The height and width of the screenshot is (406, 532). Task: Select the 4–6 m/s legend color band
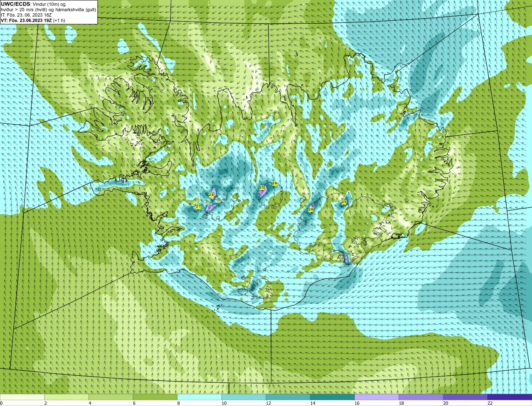click(111, 397)
